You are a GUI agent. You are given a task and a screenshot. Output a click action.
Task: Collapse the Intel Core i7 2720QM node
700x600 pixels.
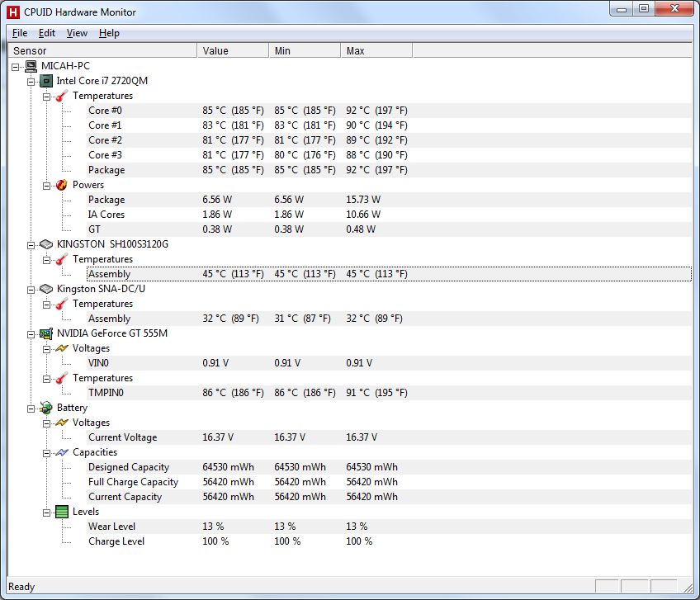pyautogui.click(x=31, y=82)
